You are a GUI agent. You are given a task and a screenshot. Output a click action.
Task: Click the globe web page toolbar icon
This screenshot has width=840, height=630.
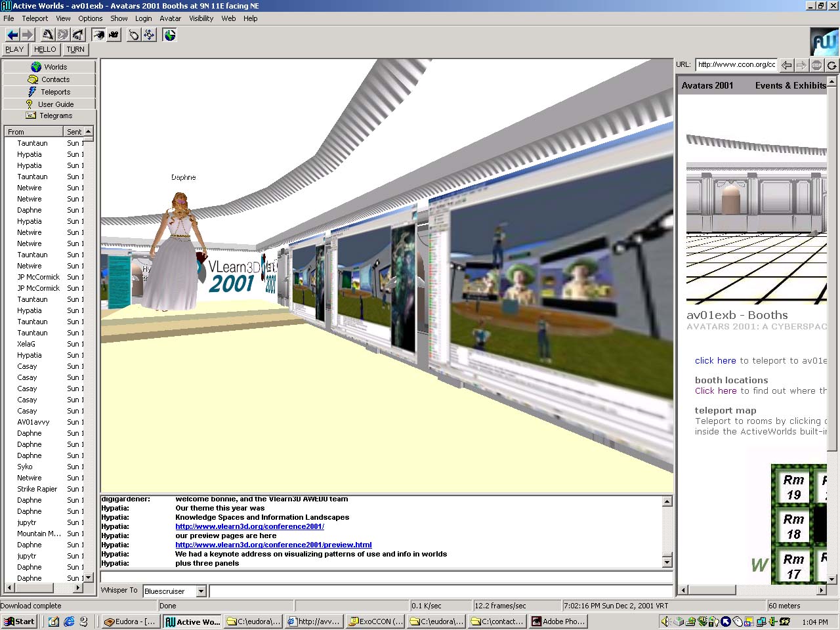point(170,35)
